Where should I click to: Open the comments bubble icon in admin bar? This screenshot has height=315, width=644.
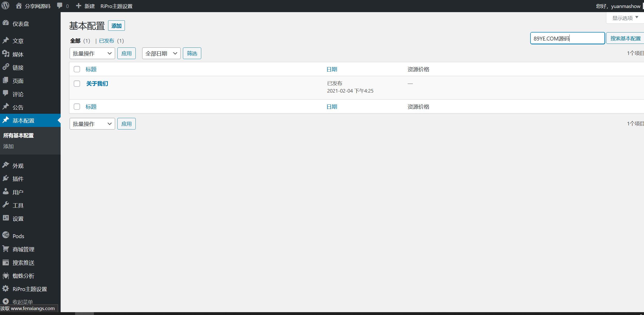pos(60,6)
